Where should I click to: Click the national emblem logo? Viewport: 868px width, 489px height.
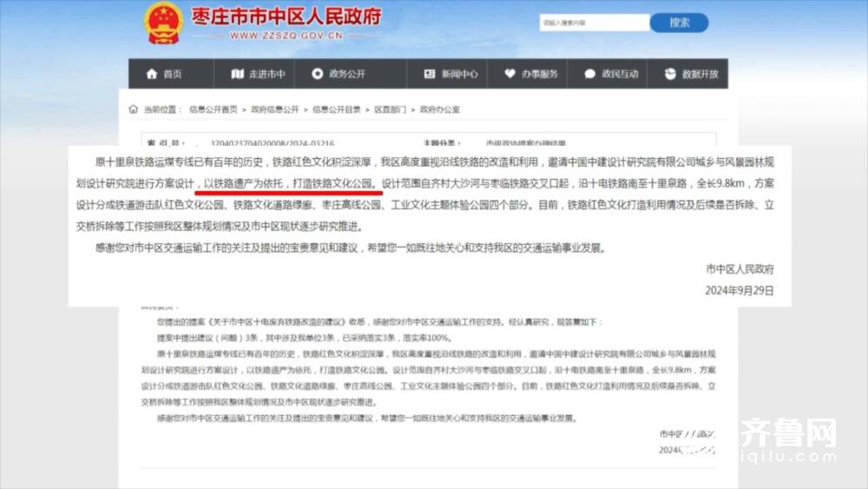[163, 23]
